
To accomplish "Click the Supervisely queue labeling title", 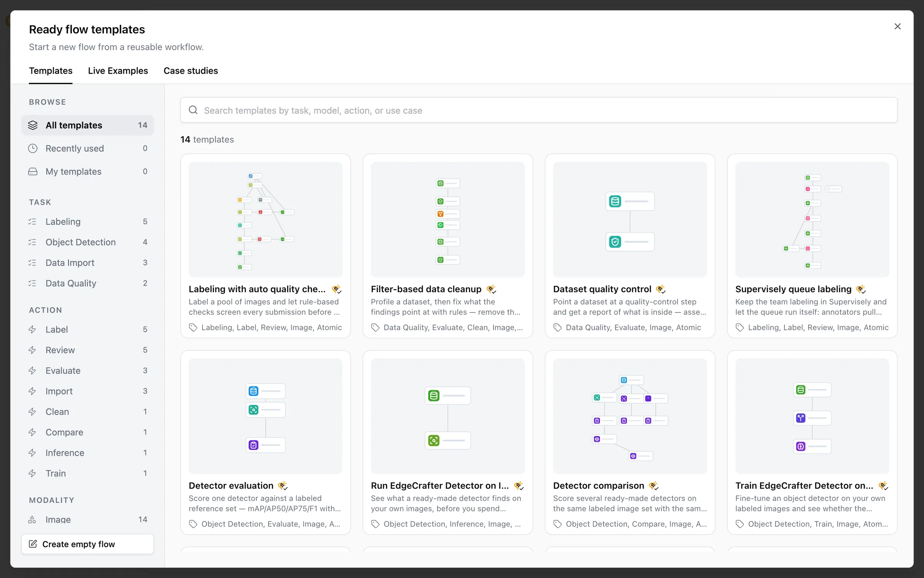I will point(793,289).
